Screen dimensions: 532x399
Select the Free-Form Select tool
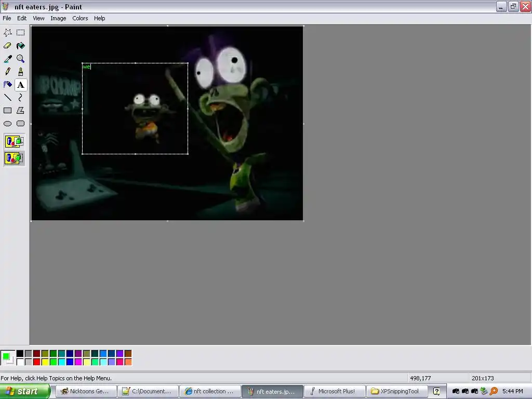(x=8, y=33)
